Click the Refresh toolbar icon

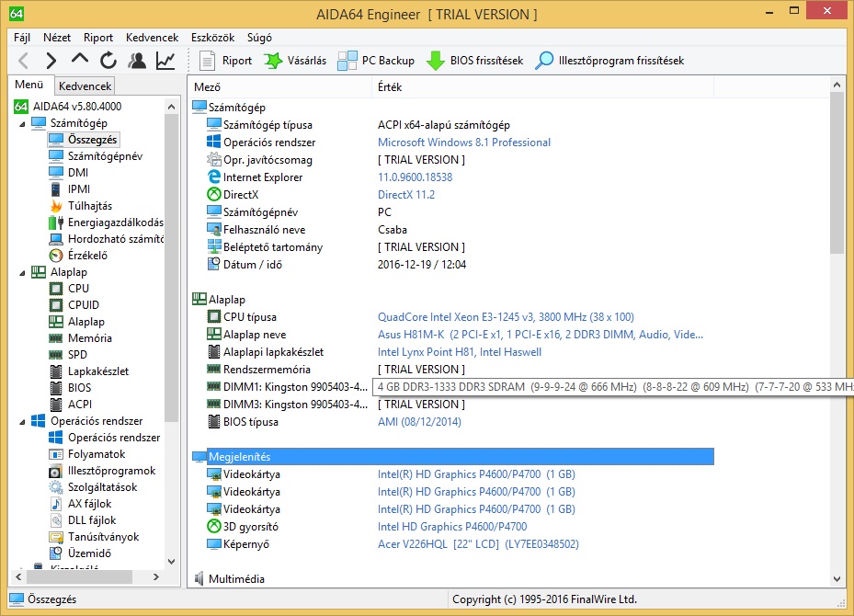(x=108, y=60)
